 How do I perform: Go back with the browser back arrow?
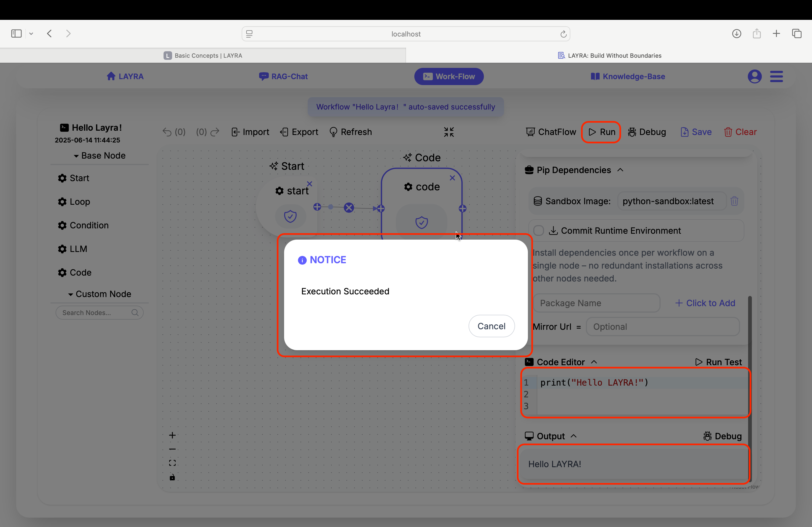[49, 33]
